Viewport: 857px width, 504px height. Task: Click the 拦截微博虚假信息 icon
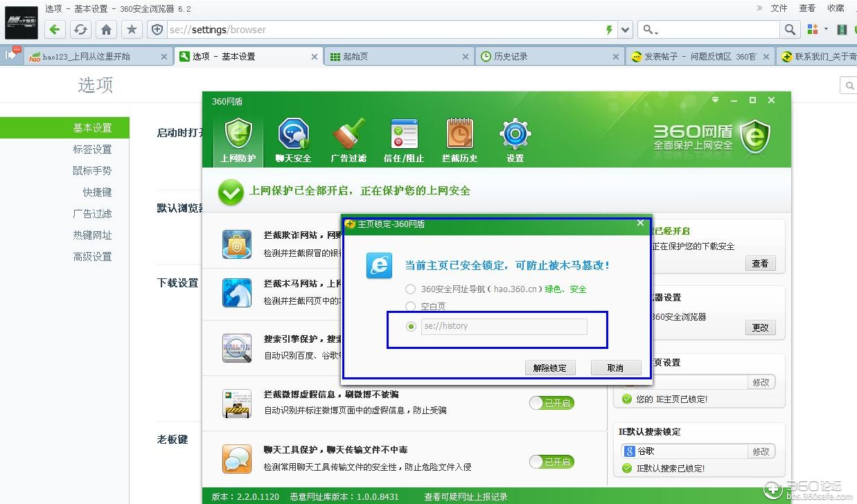pyautogui.click(x=237, y=404)
